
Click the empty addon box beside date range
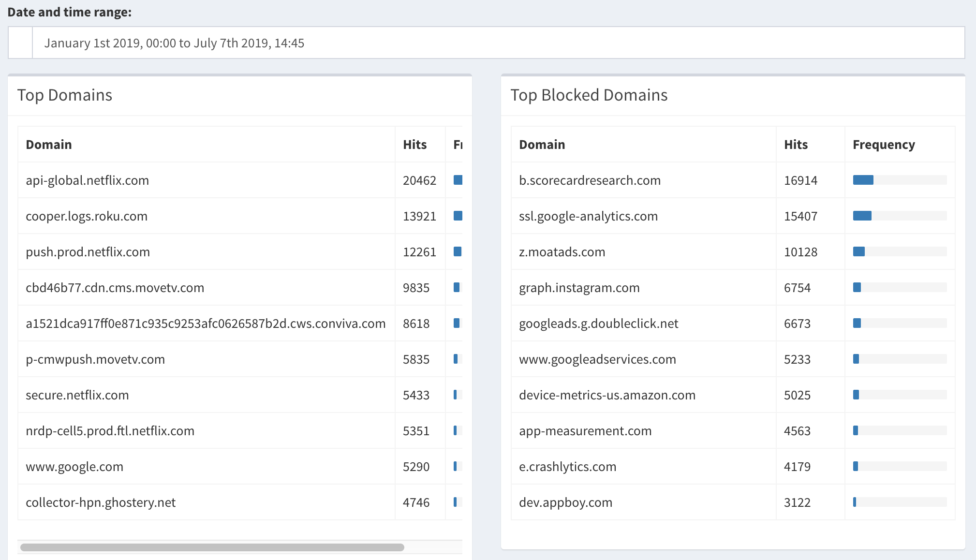20,43
